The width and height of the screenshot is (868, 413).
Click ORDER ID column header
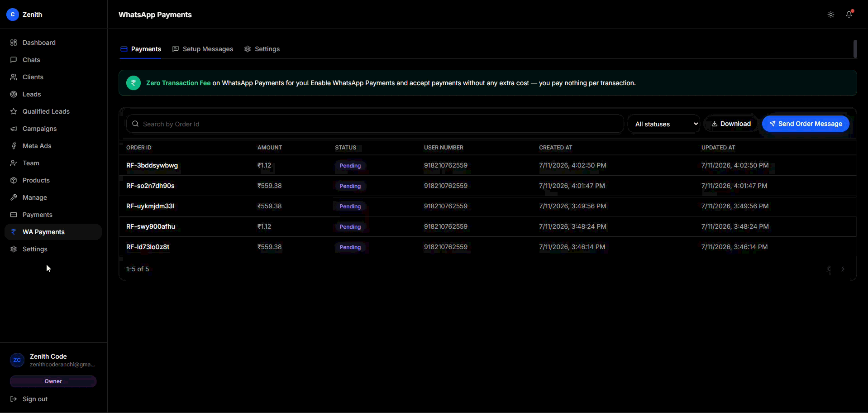pos(139,148)
